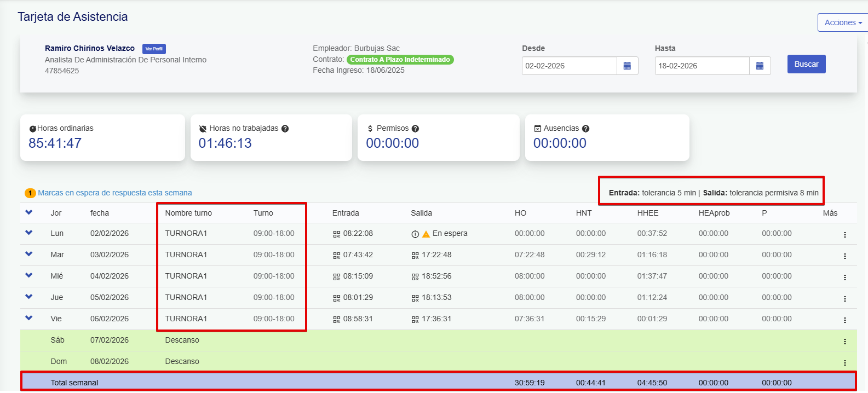This screenshot has height=393, width=868.
Task: Click the Ver Perfil badge
Action: click(x=154, y=49)
